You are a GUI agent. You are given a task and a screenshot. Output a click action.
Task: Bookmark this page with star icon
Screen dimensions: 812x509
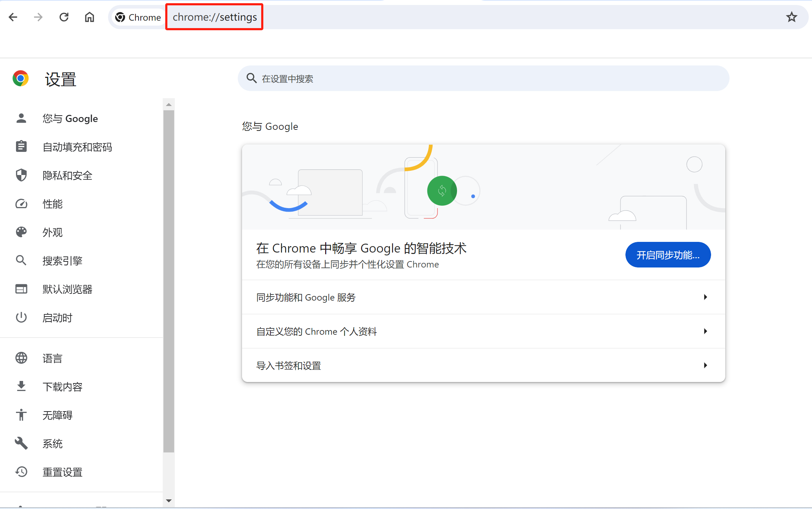tap(791, 17)
